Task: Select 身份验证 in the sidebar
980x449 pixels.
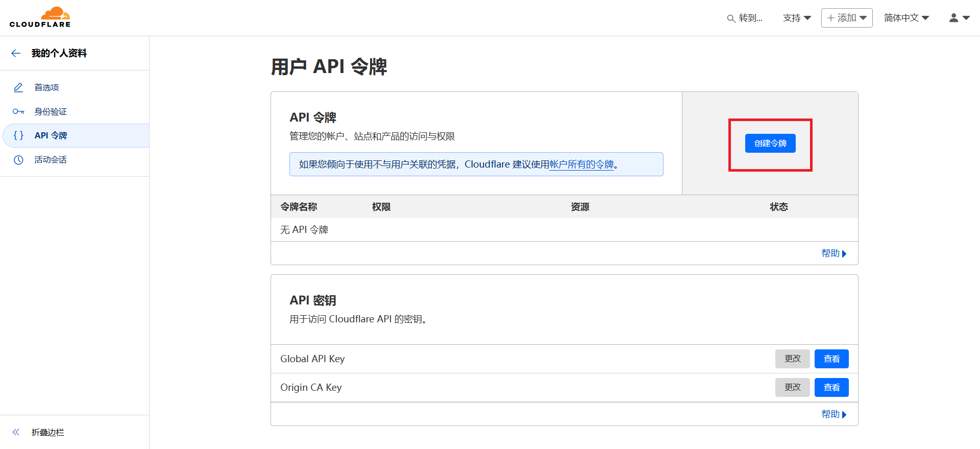Action: [51, 111]
